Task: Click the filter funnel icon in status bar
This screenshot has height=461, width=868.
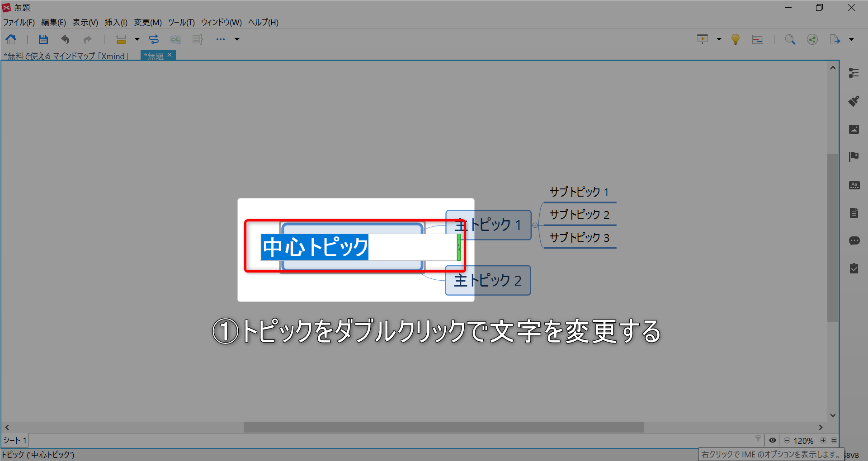Action: coord(758,439)
